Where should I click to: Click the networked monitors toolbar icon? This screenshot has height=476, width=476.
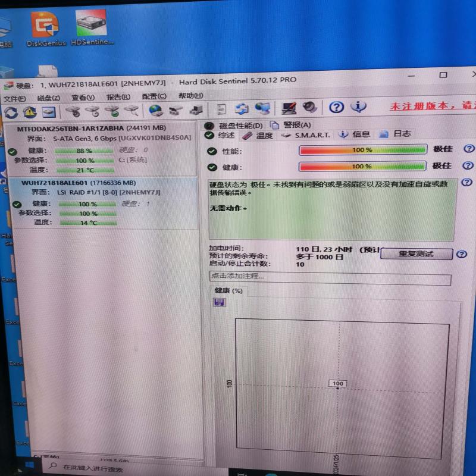[262, 108]
